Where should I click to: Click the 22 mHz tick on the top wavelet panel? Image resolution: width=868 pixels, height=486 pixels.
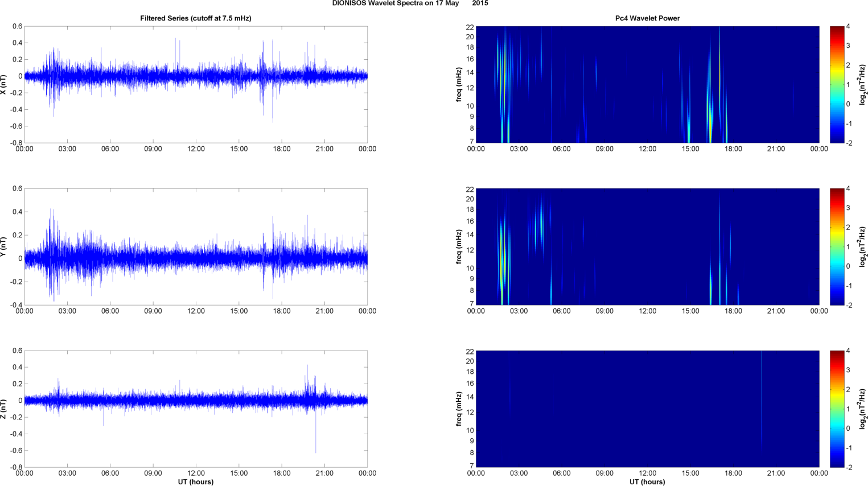(x=470, y=27)
